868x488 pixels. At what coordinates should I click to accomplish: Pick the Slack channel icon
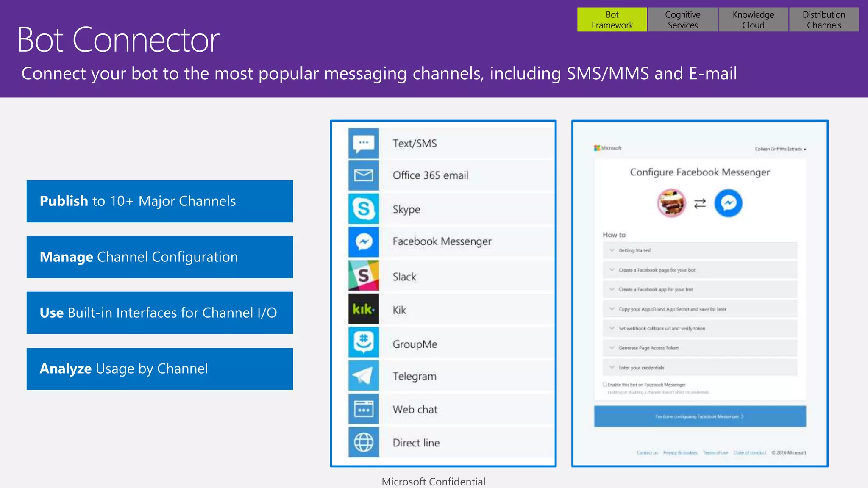click(364, 275)
